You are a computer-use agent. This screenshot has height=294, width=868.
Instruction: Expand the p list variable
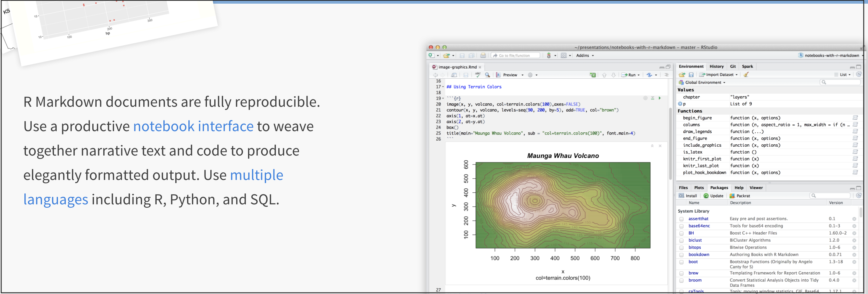point(680,104)
